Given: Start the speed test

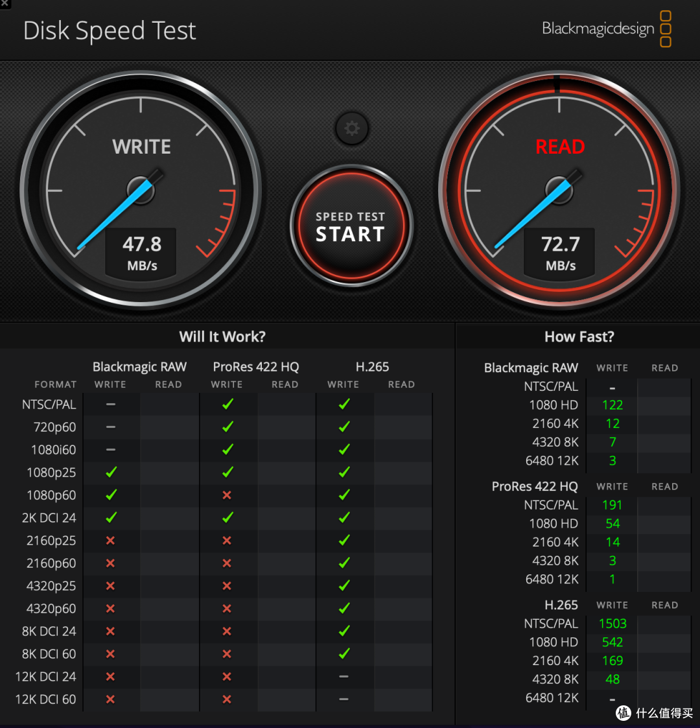Looking at the screenshot, I should tap(351, 226).
